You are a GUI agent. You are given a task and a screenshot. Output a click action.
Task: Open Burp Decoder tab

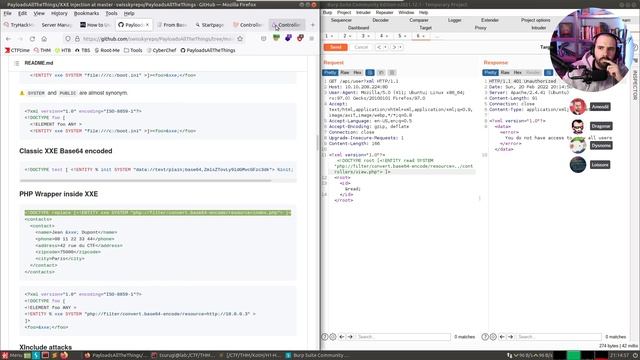(x=380, y=20)
